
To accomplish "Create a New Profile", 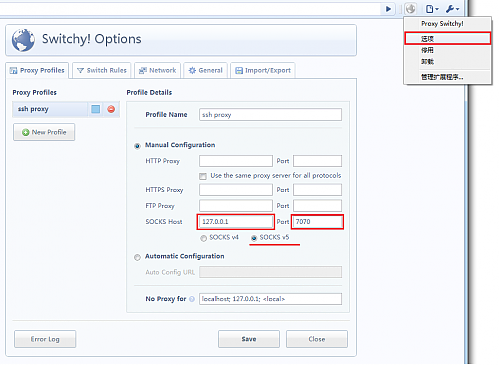I will tap(44, 132).
